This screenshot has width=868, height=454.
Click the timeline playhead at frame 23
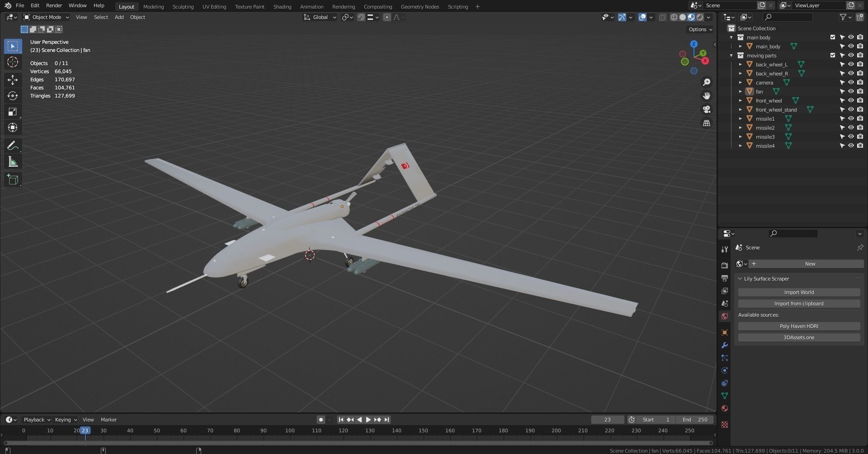[x=85, y=431]
